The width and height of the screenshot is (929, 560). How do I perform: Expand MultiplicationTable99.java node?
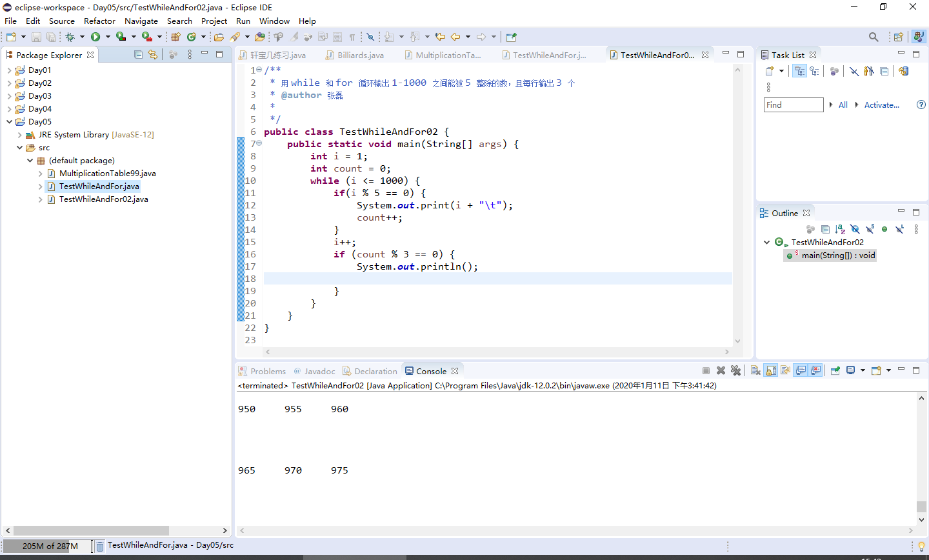(40, 174)
